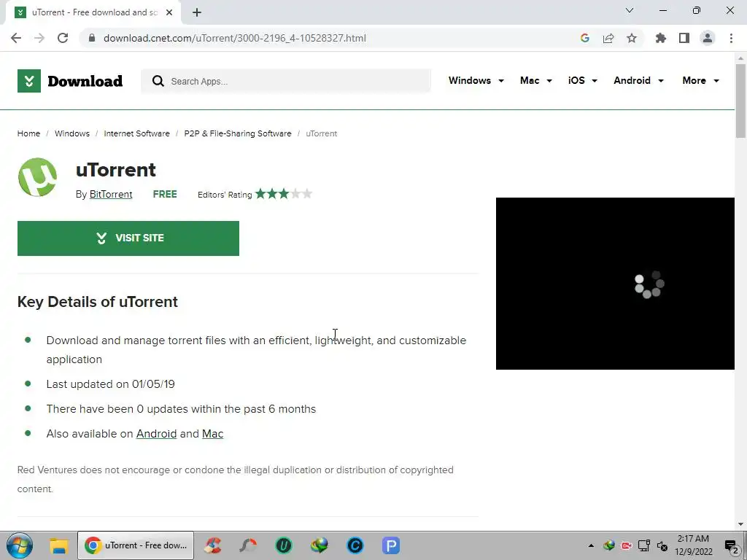Screen dimensions: 747x560
Task: Open Internet Software breadcrumb link
Action: pos(136,133)
